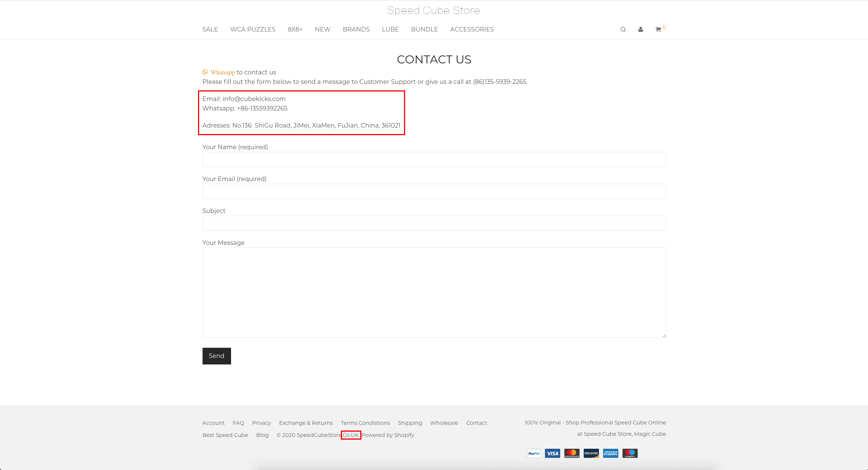This screenshot has width=868, height=470.
Task: Click the account user icon
Action: point(640,29)
